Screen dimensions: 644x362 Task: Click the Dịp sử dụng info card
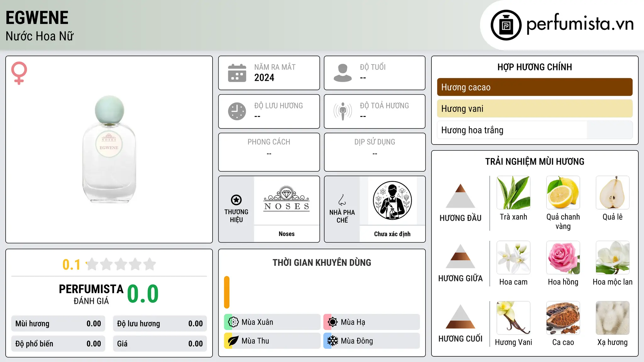[375, 152]
